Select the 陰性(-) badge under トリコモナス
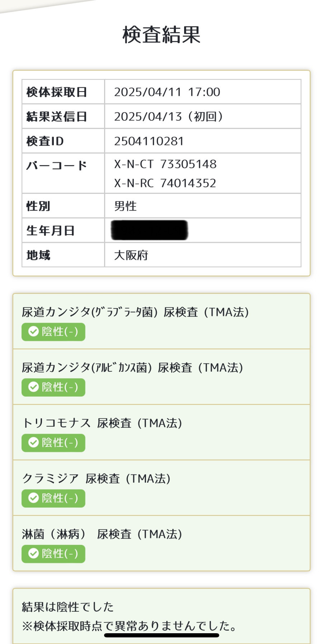 point(53,443)
